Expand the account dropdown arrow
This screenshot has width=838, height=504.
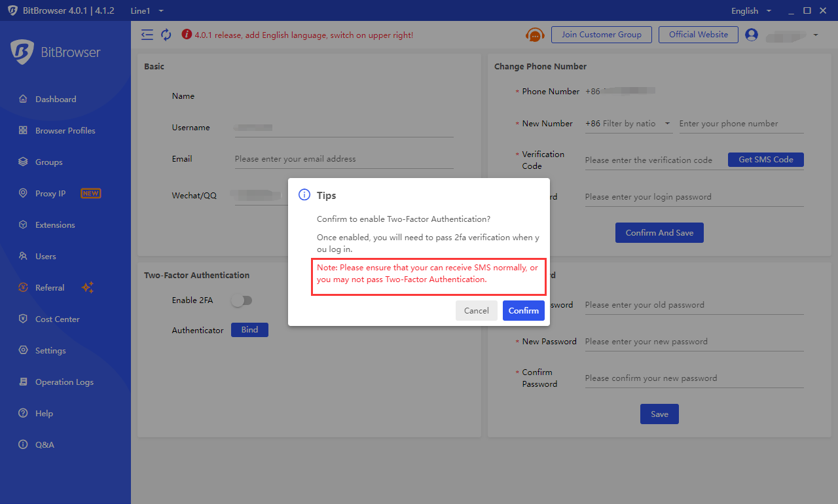tap(816, 35)
